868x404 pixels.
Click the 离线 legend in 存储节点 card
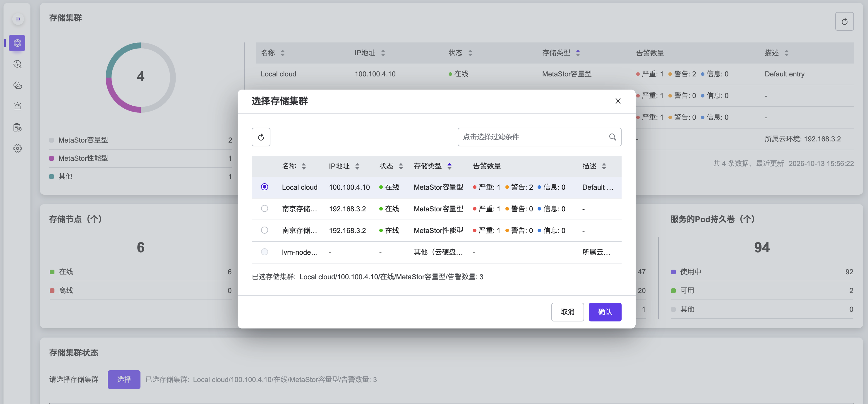point(140,291)
